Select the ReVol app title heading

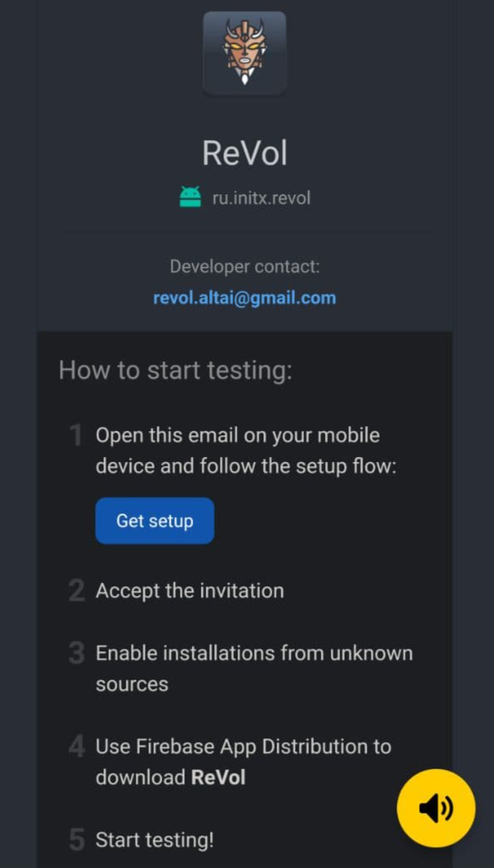pos(245,153)
